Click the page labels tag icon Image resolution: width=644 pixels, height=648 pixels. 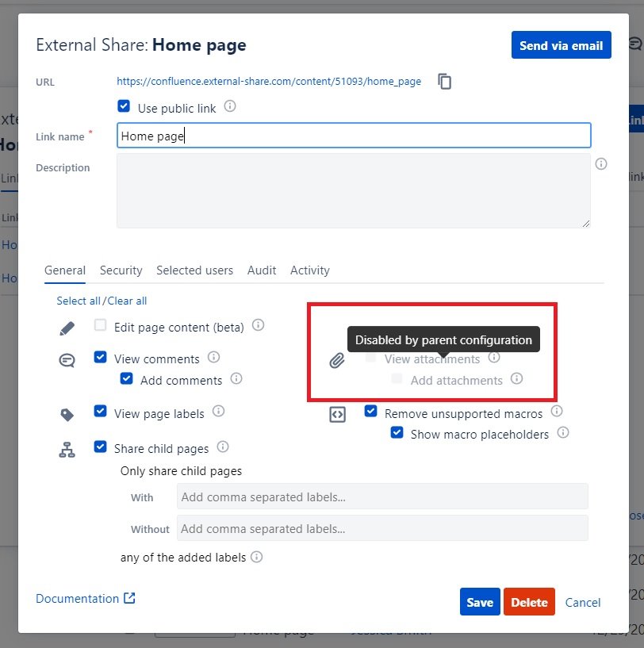point(67,415)
